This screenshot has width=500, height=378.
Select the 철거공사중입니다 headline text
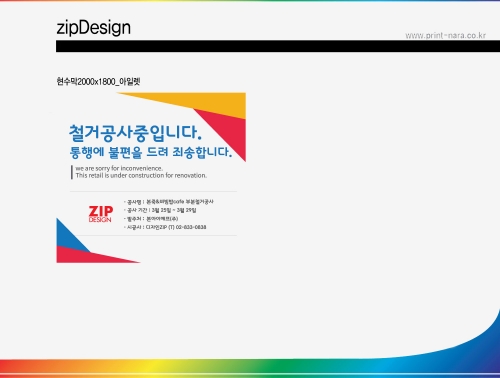tap(135, 133)
